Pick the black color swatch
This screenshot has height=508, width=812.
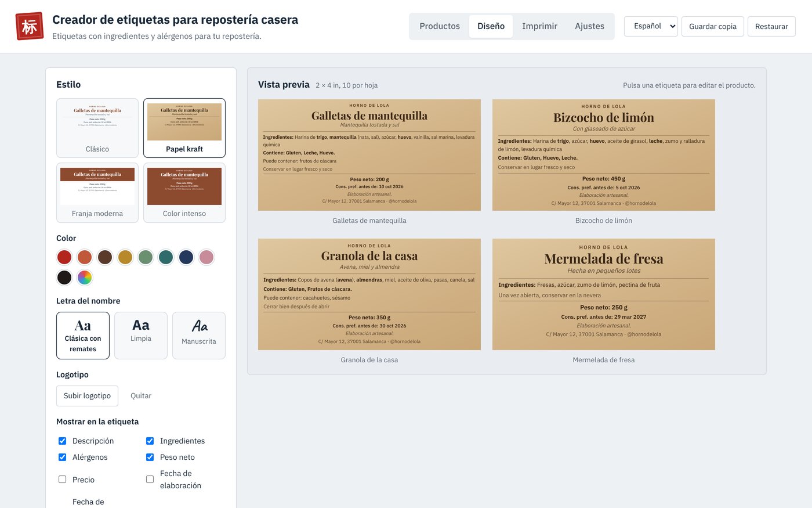pyautogui.click(x=64, y=278)
